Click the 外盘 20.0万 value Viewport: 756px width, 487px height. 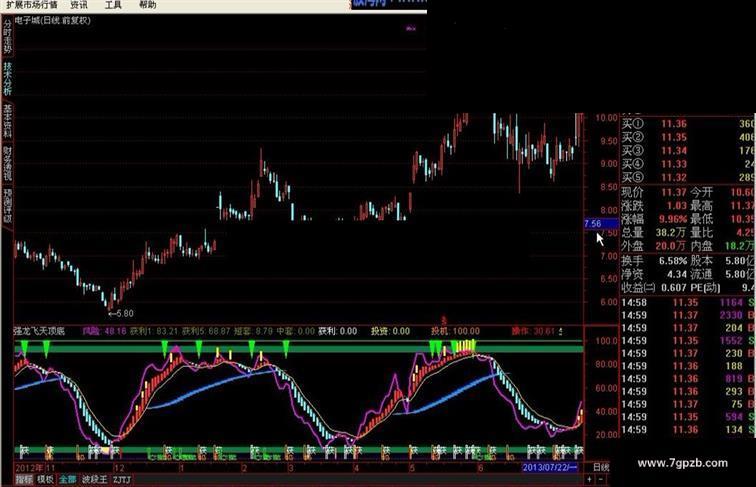tap(671, 246)
